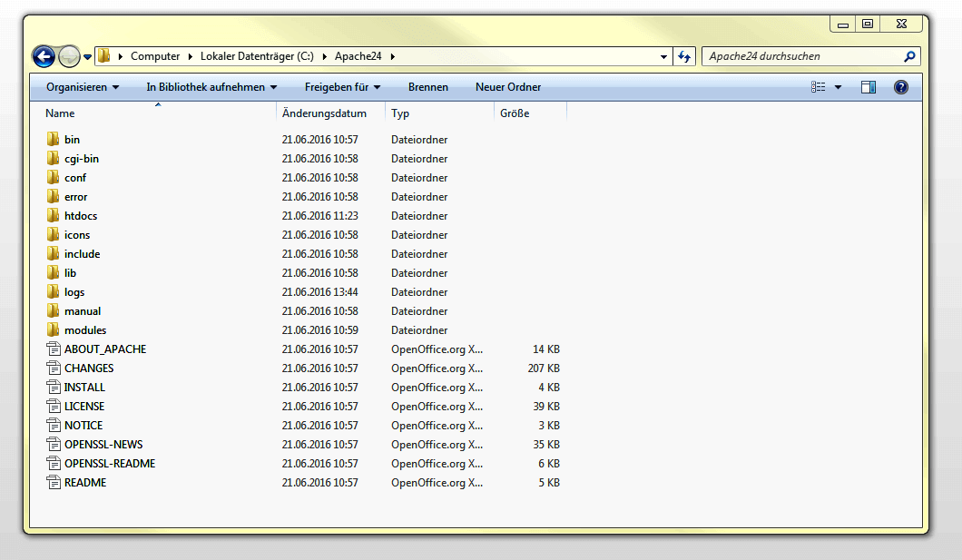
Task: Click the Brennen button
Action: 428,86
